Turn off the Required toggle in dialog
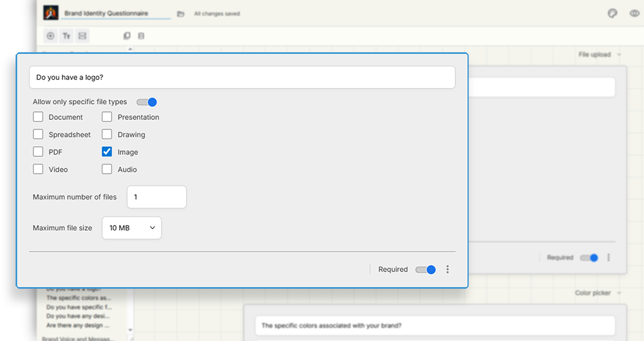644x341 pixels. 426,270
